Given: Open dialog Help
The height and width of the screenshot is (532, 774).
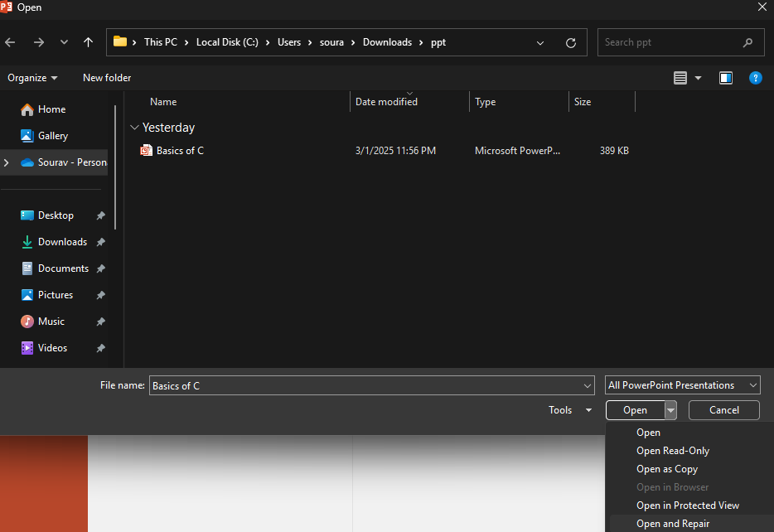Looking at the screenshot, I should [755, 78].
